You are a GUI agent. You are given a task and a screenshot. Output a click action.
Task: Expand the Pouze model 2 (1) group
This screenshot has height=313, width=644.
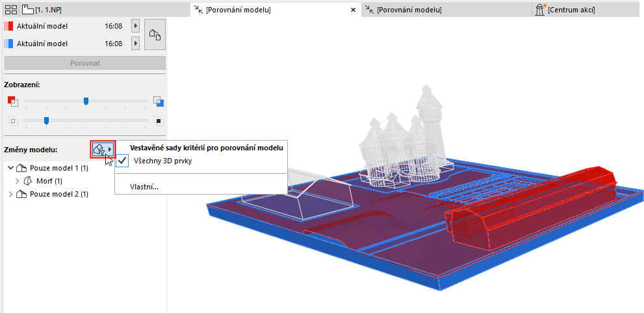[10, 194]
